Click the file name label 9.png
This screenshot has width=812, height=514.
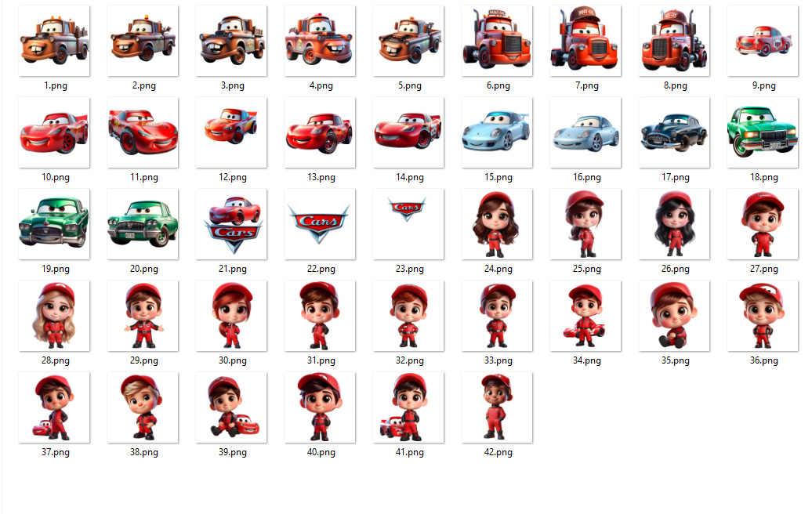click(x=764, y=85)
